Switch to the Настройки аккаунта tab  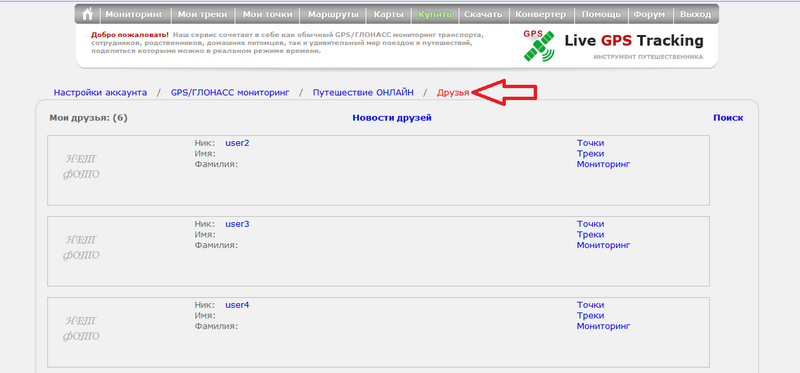(x=101, y=92)
